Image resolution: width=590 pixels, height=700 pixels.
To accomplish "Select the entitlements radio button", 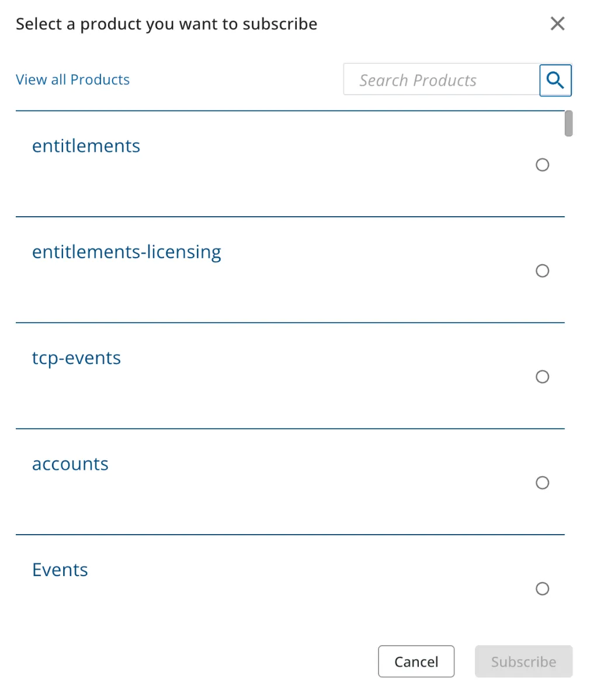I will coord(542,165).
